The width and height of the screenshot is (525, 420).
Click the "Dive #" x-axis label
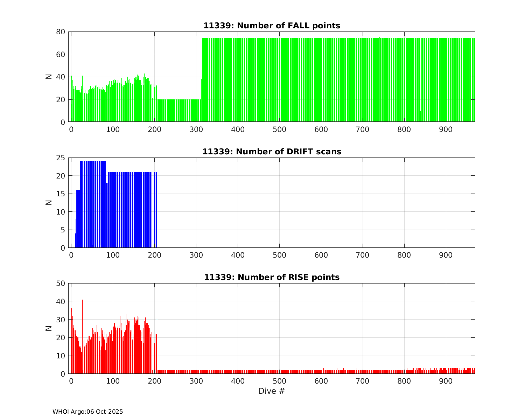[x=272, y=391]
